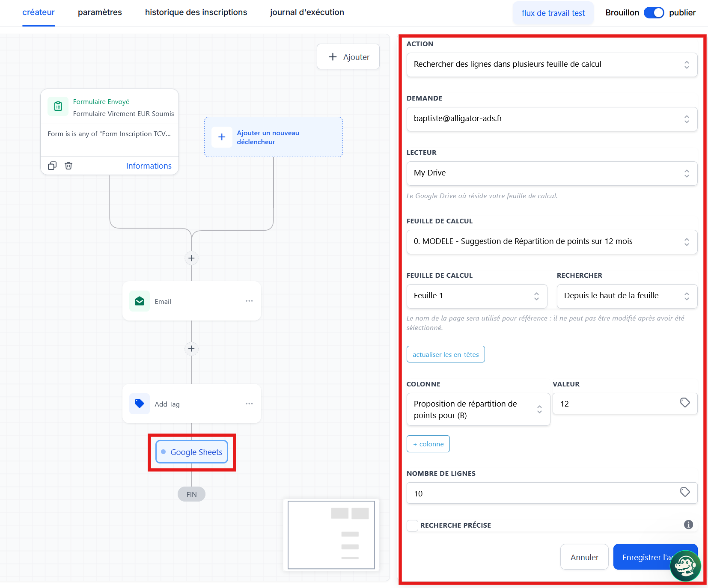Toggle the Brouillon / publier switch

[x=654, y=13]
